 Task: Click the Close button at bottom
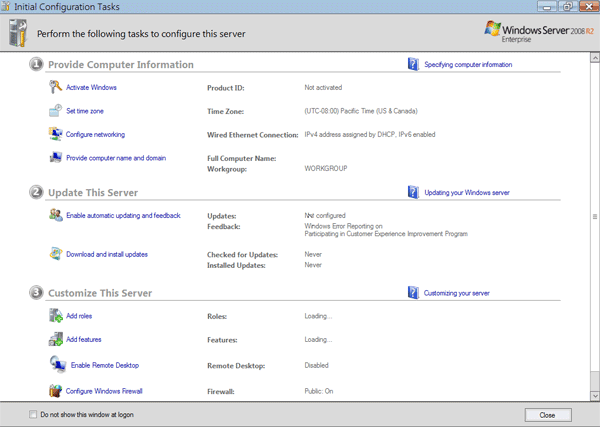pyautogui.click(x=548, y=415)
